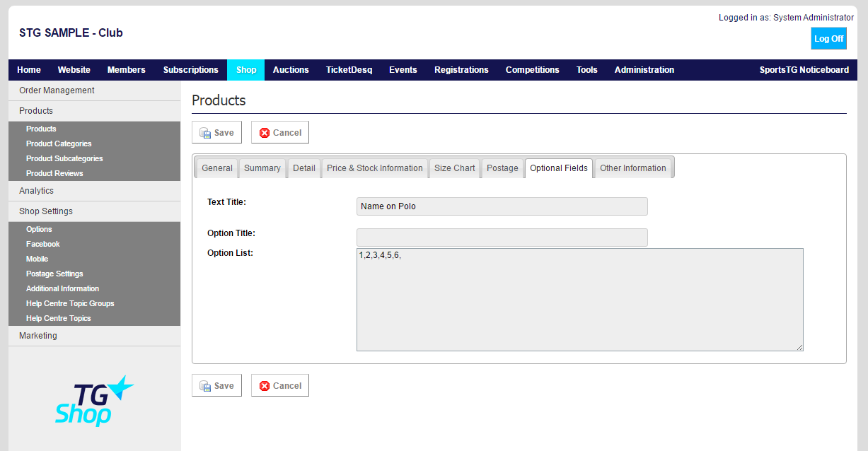This screenshot has height=451, width=868.
Task: Open the Subscriptions menu
Action: (x=191, y=70)
